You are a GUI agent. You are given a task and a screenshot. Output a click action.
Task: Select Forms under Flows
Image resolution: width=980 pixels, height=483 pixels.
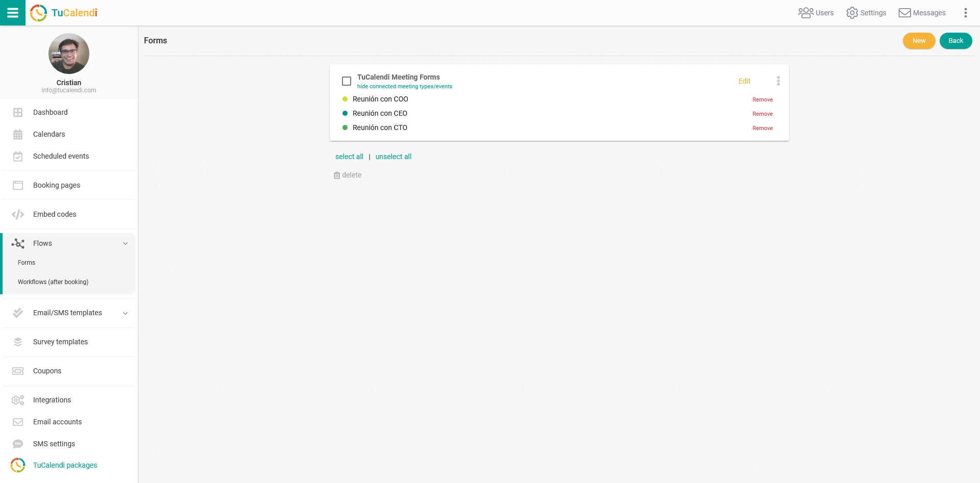tap(27, 263)
